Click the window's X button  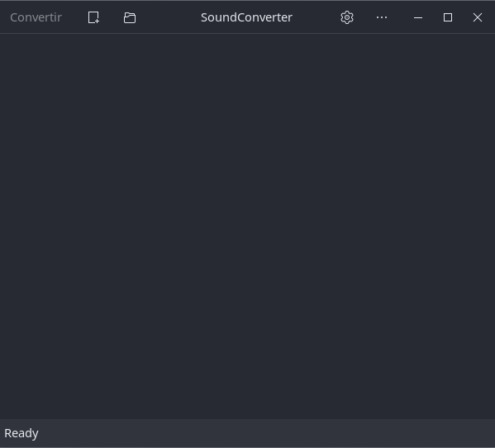[x=478, y=17]
